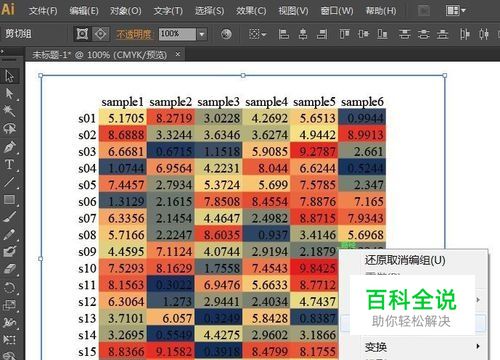Screen dimensions: 500x360
Task: Open the 选择(S) menu
Action: [x=209, y=11]
